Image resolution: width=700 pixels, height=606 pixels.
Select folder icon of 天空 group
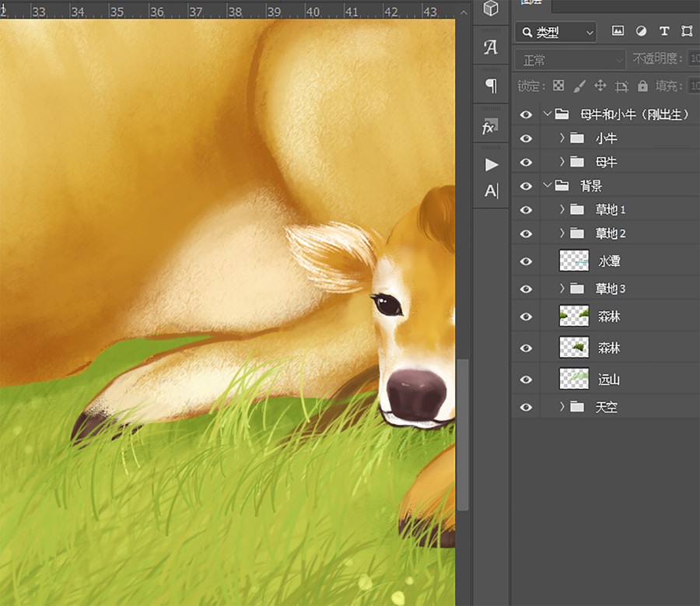pyautogui.click(x=577, y=407)
